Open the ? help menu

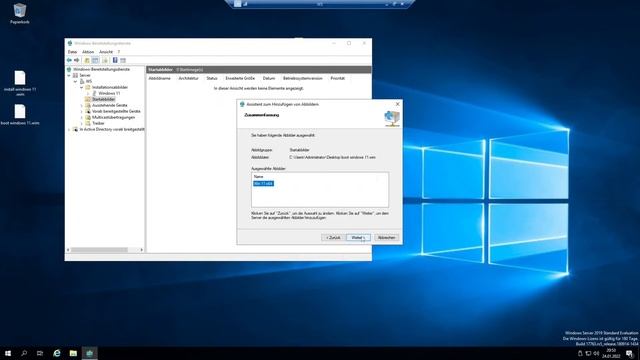click(119, 52)
